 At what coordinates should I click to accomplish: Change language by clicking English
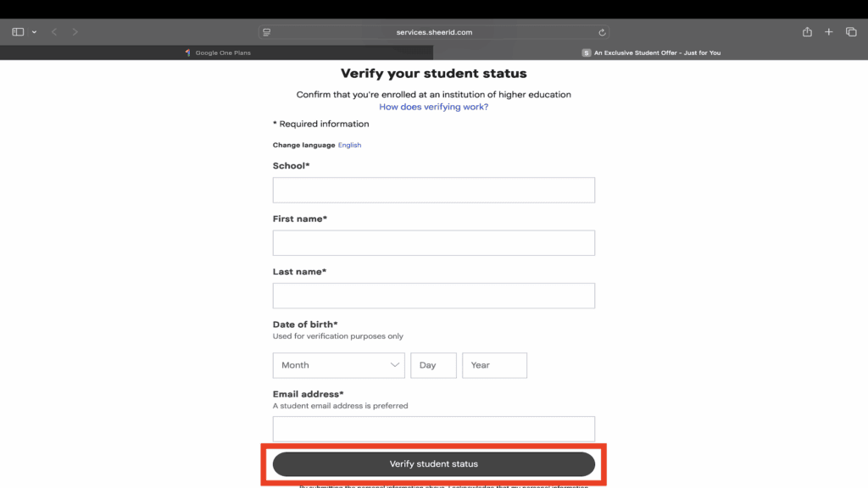[349, 145]
